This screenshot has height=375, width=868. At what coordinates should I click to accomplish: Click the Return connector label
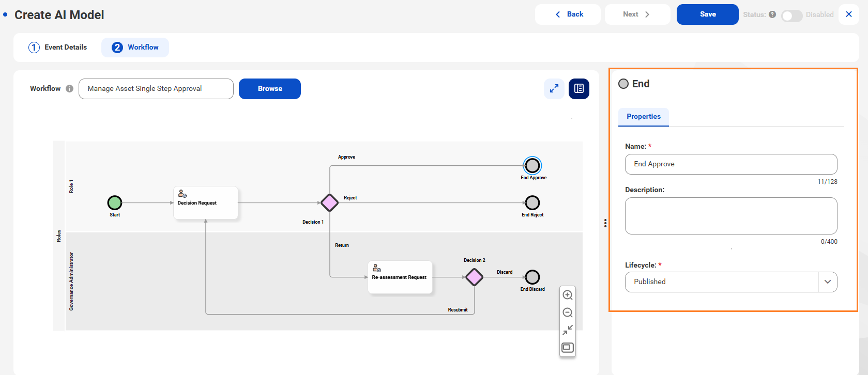342,245
